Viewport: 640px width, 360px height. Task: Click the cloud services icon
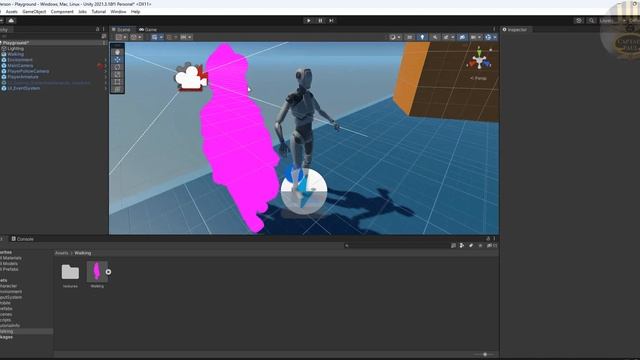coord(11,20)
